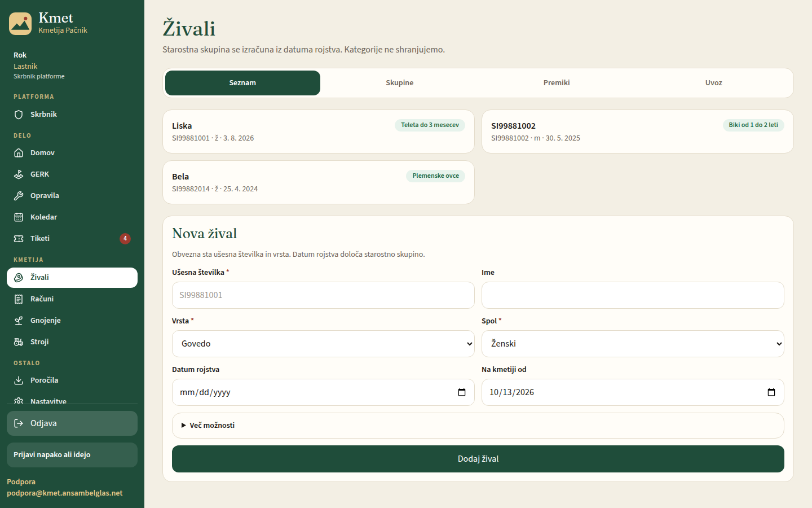Open the Na kmetiji od calendar picker icon
The height and width of the screenshot is (508, 812).
tap(771, 392)
